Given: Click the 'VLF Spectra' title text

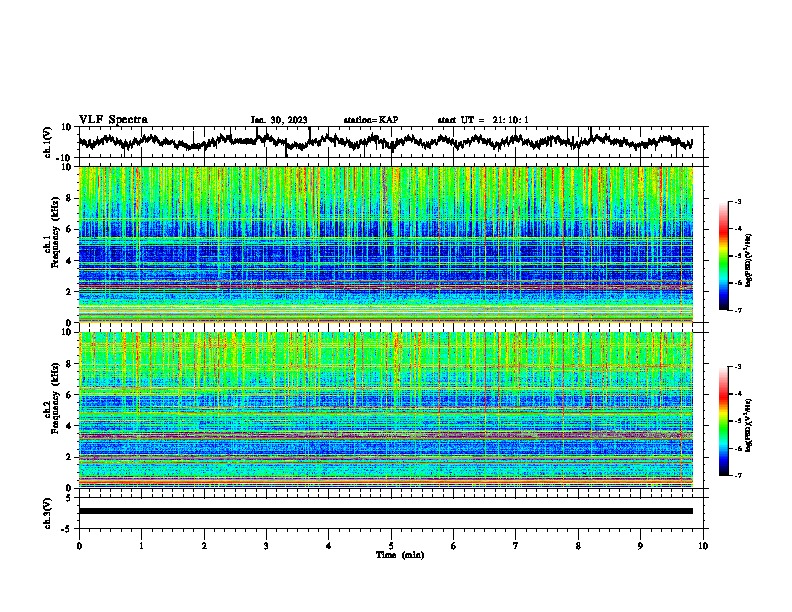Looking at the screenshot, I should pyautogui.click(x=113, y=120).
